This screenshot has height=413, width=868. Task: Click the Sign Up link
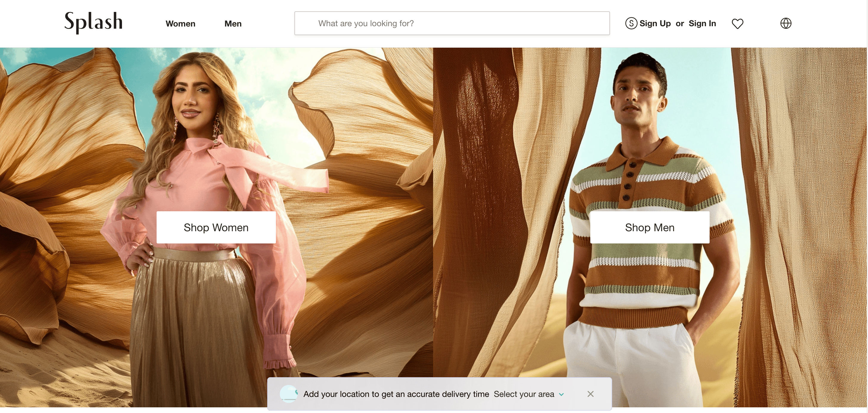[655, 23]
